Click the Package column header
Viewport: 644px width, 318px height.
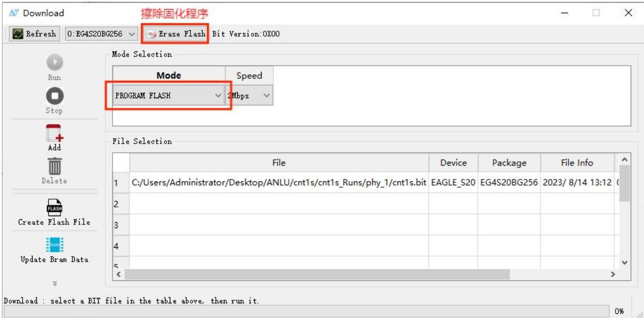pos(509,163)
